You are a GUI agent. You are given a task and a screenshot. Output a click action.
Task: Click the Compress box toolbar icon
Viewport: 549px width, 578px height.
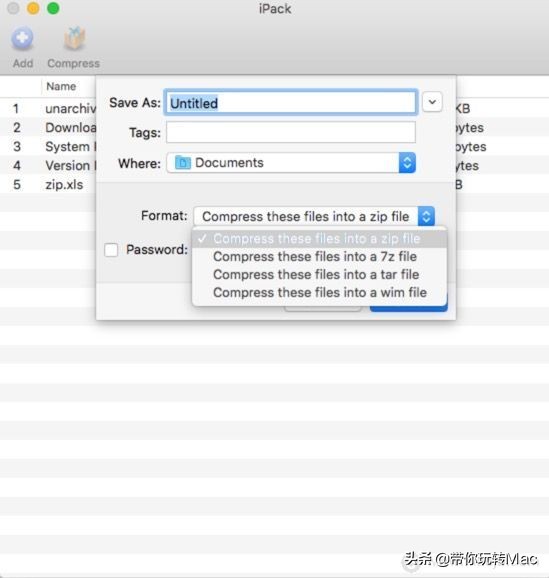pos(74,38)
